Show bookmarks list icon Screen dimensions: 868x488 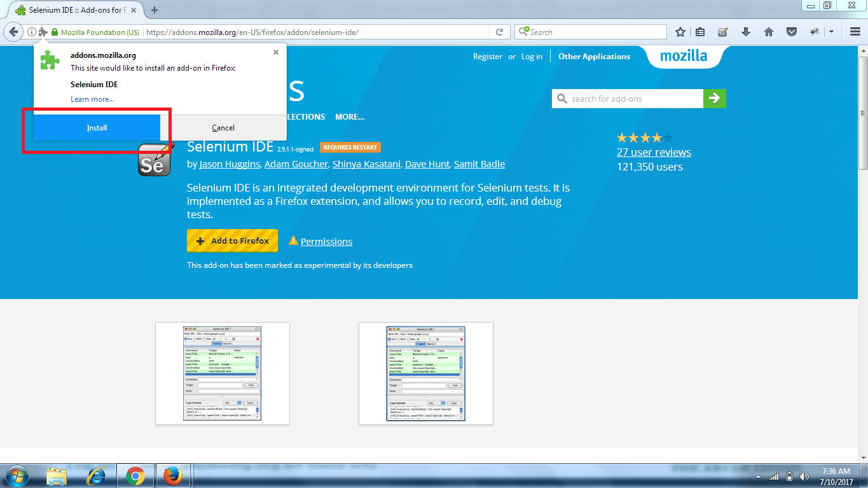click(700, 32)
